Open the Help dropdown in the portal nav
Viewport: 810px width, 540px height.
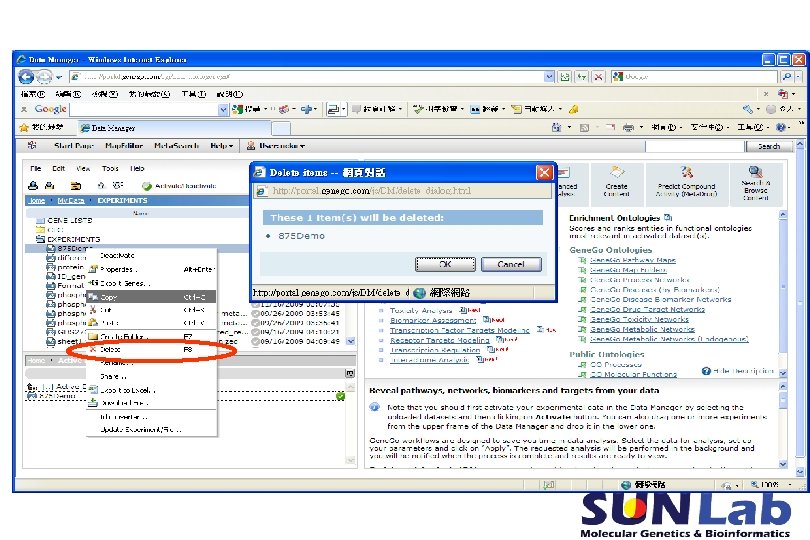[x=222, y=146]
